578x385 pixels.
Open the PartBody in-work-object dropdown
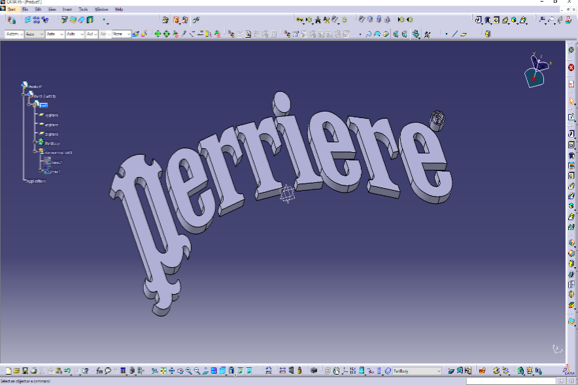[x=417, y=371]
